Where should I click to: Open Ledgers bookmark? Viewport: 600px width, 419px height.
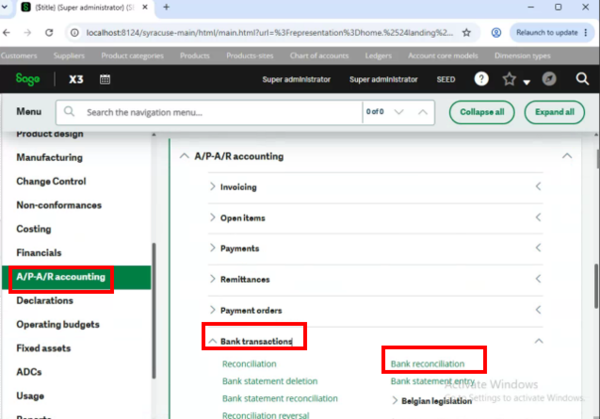378,56
